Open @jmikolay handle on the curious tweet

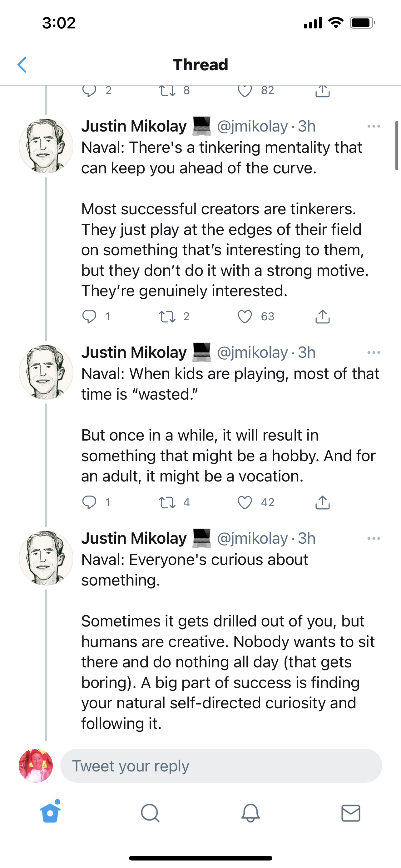coord(253,538)
